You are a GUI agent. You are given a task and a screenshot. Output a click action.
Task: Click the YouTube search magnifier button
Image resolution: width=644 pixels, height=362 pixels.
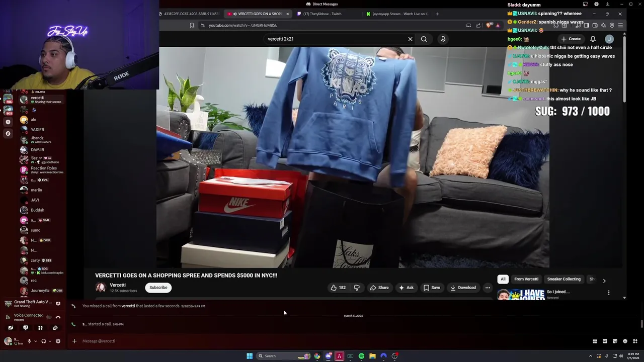pos(424,39)
